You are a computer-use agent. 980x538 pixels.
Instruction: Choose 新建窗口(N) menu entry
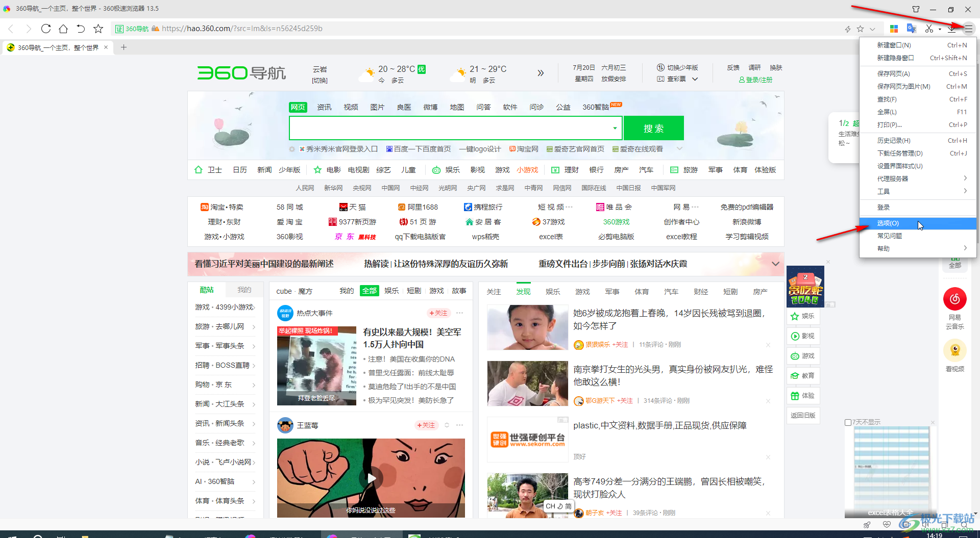click(918, 45)
